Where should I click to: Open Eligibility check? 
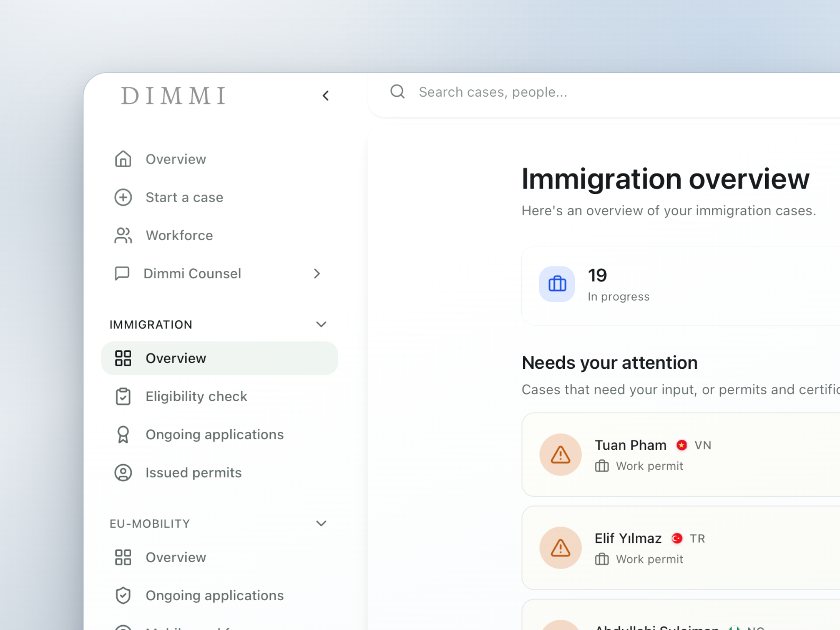(x=196, y=396)
